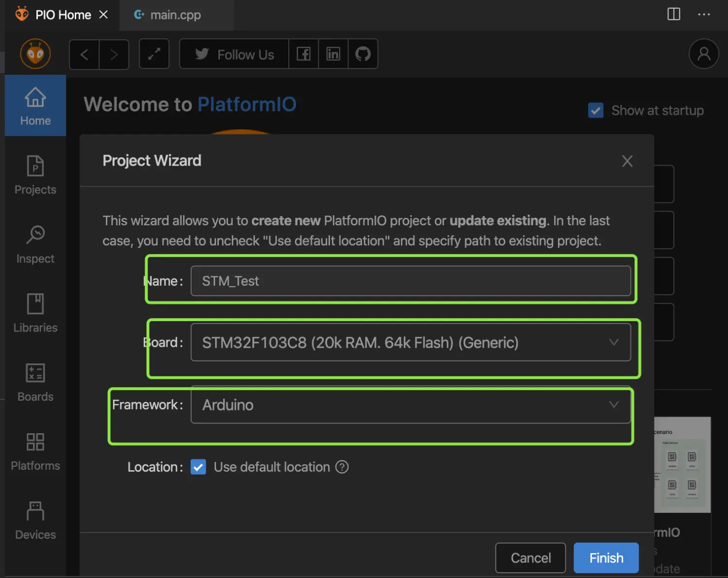
Task: Open the LinkedIn icon link
Action: coord(333,54)
